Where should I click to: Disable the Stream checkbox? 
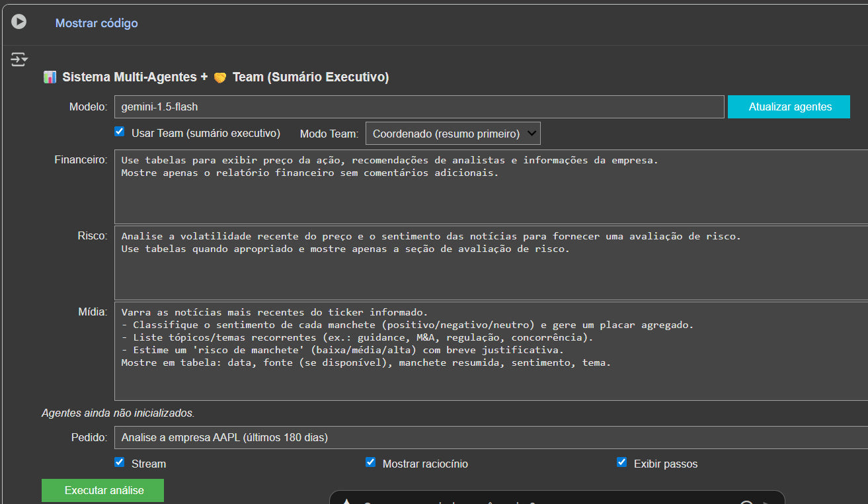120,462
